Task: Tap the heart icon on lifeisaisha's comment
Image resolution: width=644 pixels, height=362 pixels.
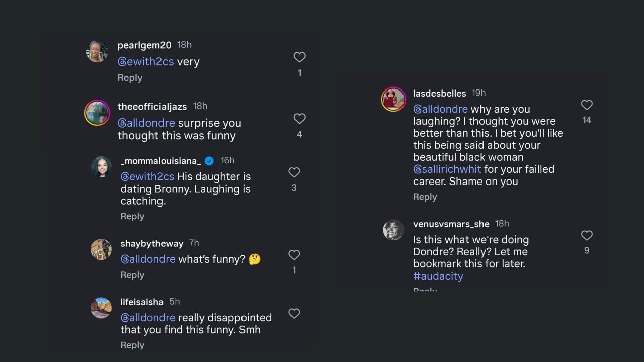Action: click(294, 314)
